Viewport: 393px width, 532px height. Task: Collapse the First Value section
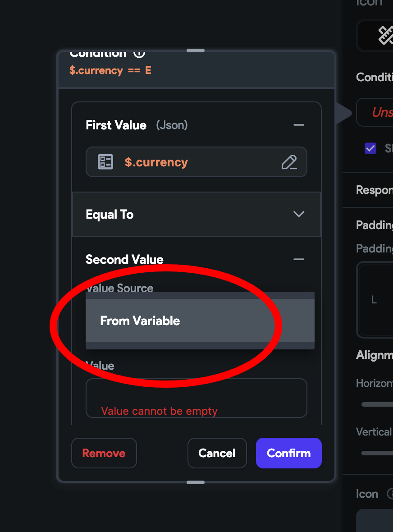tap(299, 125)
